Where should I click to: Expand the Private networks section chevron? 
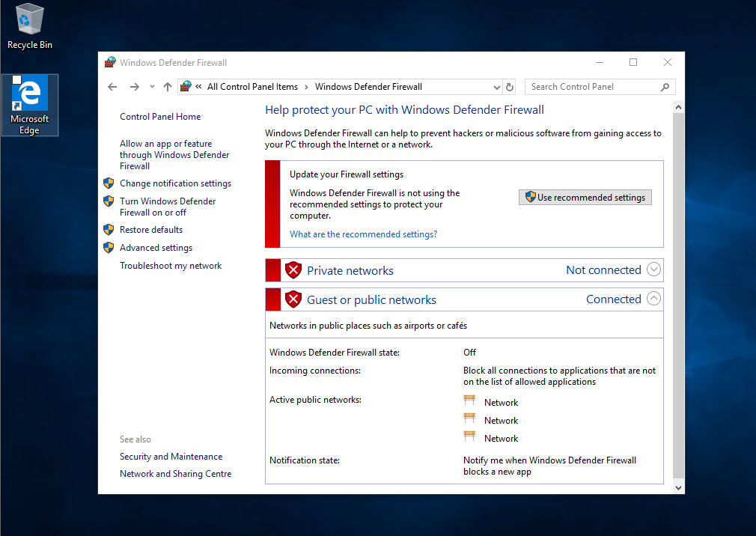pyautogui.click(x=653, y=269)
